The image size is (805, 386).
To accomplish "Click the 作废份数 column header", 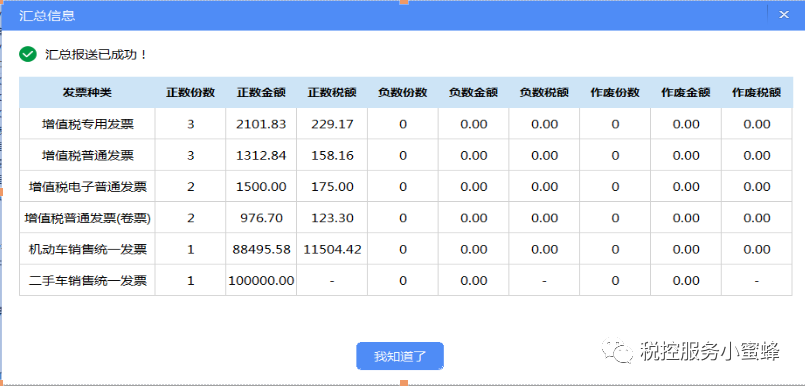I will pyautogui.click(x=615, y=92).
